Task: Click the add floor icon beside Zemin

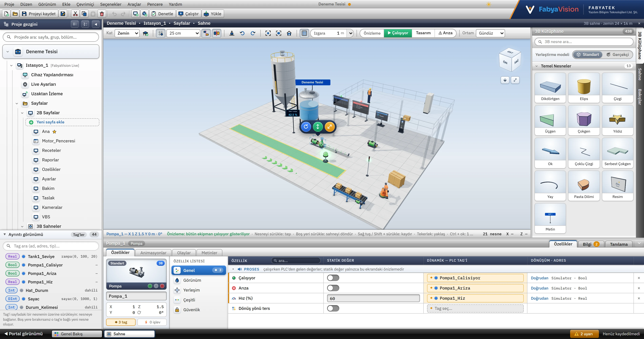Action: pyautogui.click(x=146, y=33)
